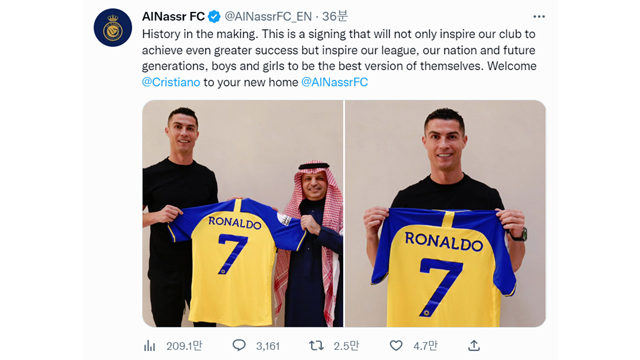The width and height of the screenshot is (640, 360).
Task: Click the 2.5만 retweet count
Action: (346, 346)
